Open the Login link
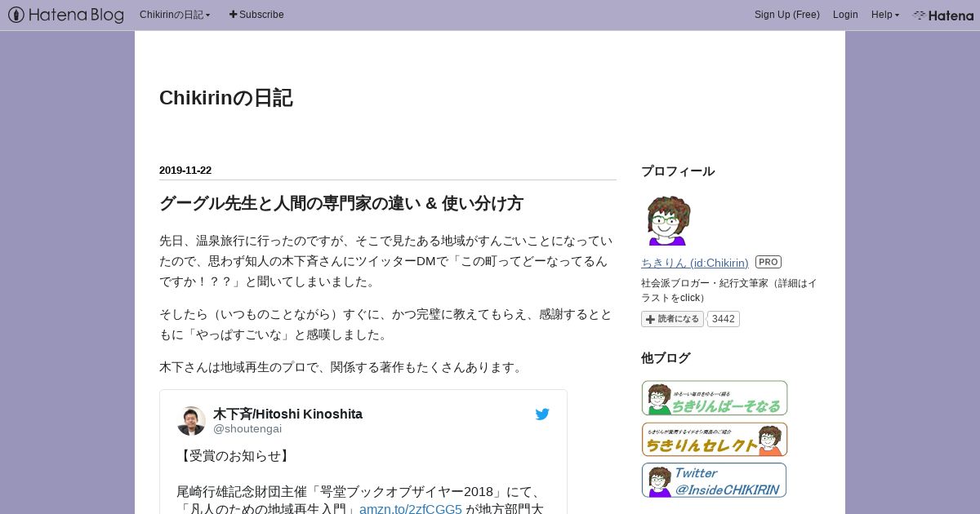Screen dimensions: 980x514 [845, 15]
